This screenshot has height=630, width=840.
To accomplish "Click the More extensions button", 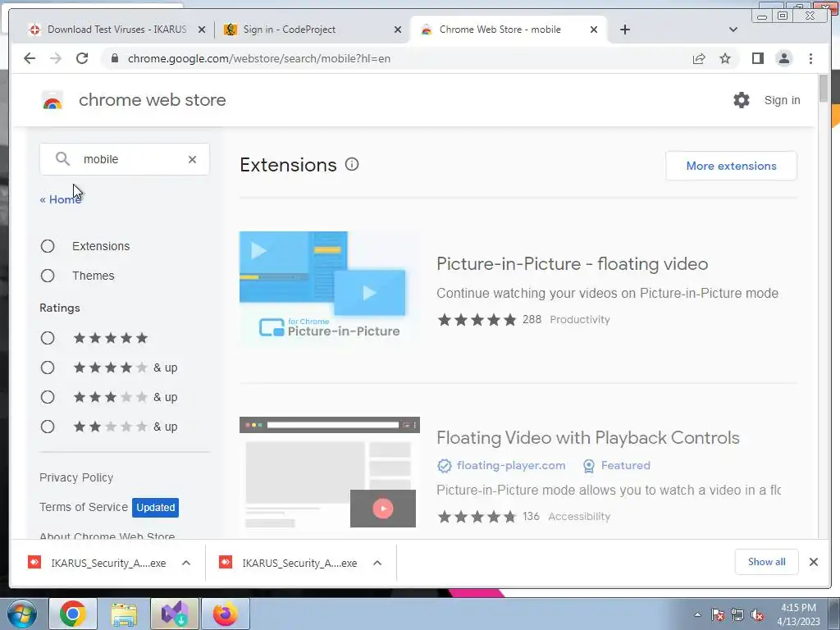I will [x=731, y=166].
